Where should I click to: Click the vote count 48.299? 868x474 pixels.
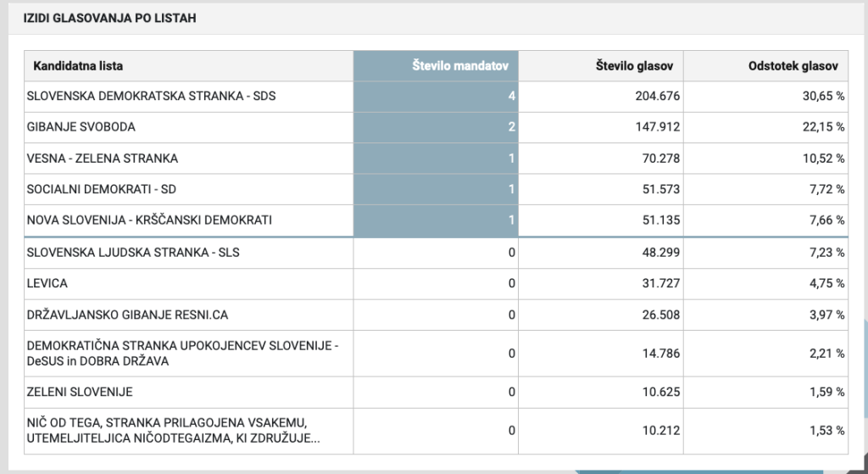pos(661,253)
